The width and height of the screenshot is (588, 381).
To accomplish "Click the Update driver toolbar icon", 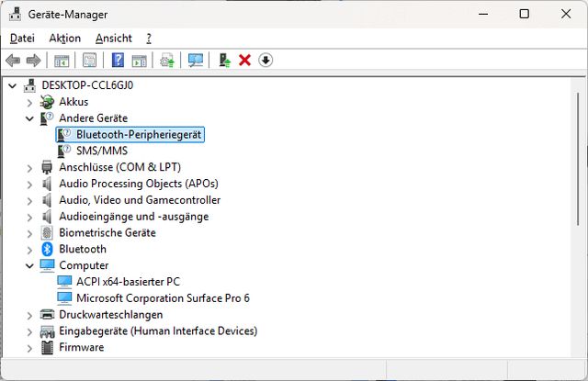I will click(x=166, y=61).
